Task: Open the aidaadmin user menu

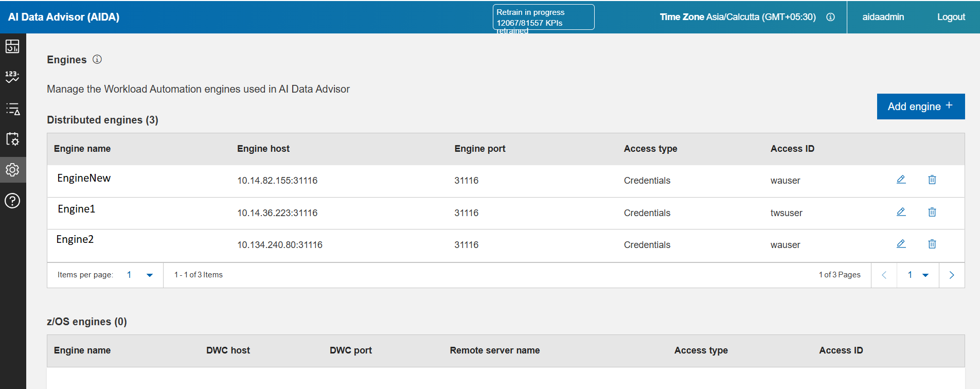Action: [x=883, y=17]
